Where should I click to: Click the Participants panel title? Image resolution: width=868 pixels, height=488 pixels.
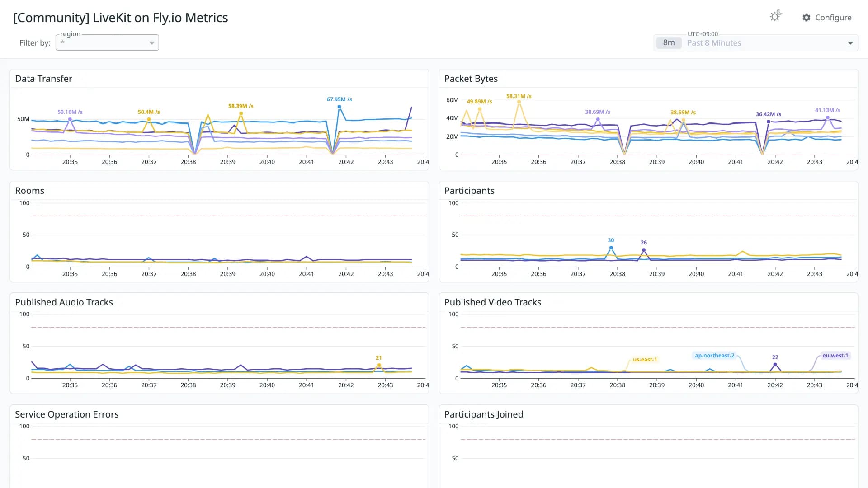469,191
